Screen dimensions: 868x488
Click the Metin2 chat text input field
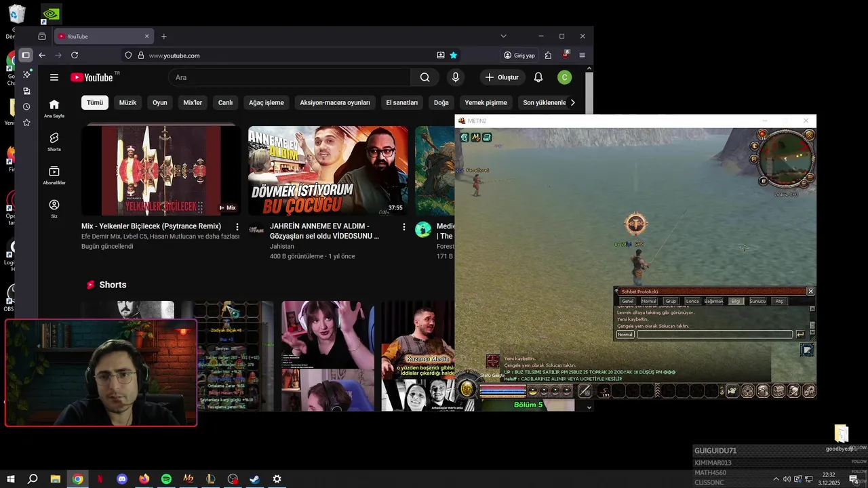pyautogui.click(x=715, y=335)
